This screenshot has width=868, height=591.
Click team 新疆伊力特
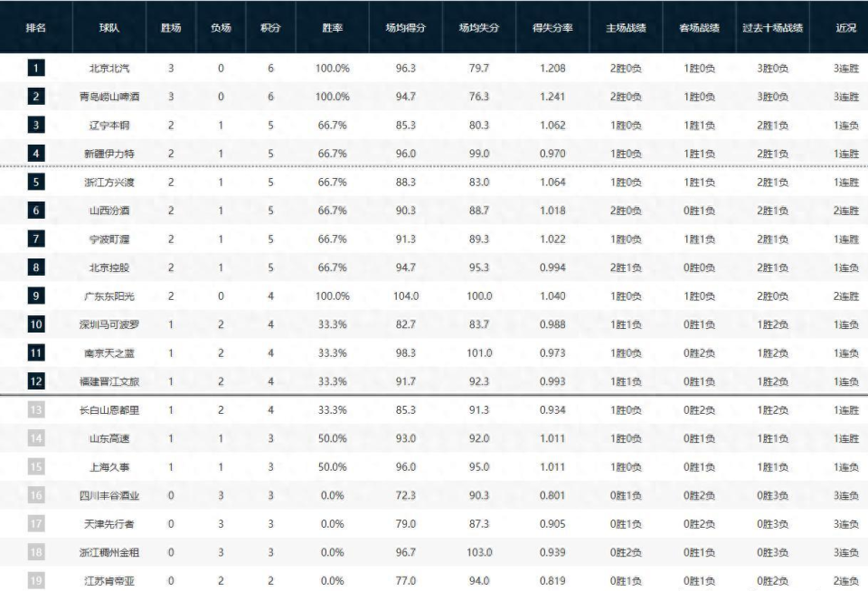pyautogui.click(x=109, y=154)
